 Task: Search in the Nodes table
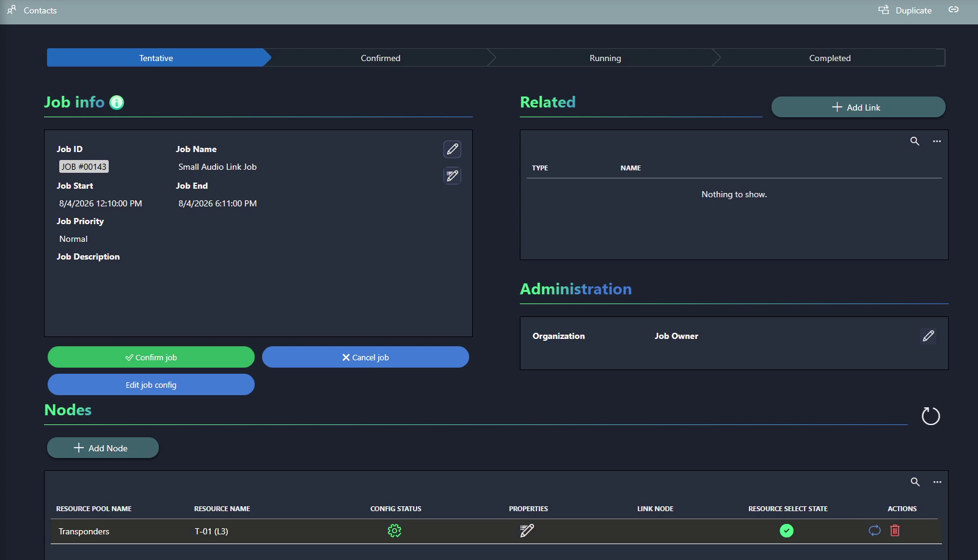pos(915,482)
